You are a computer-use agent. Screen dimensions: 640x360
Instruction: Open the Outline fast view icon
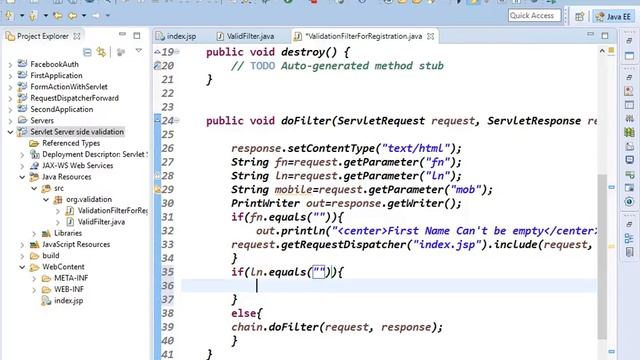click(629, 238)
